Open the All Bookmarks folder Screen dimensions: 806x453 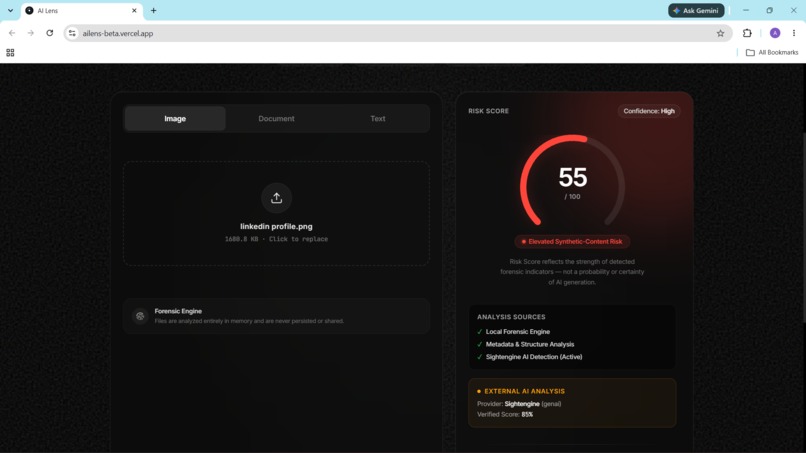tap(772, 52)
